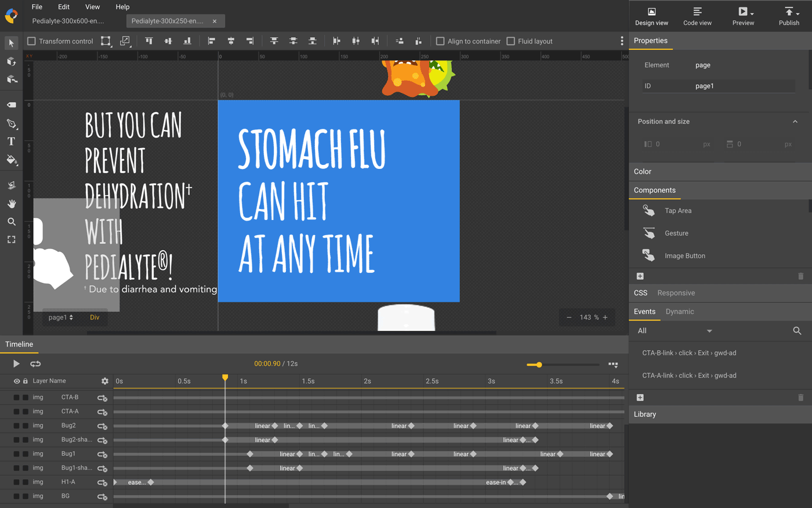This screenshot has height=508, width=812.
Task: Open the File menu
Action: (x=37, y=7)
